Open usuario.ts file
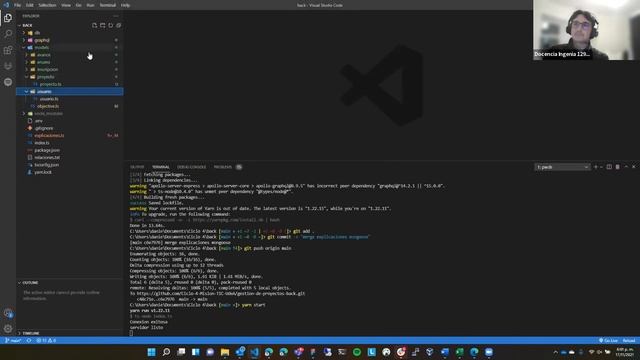This screenshot has width=640, height=360. coord(69,99)
